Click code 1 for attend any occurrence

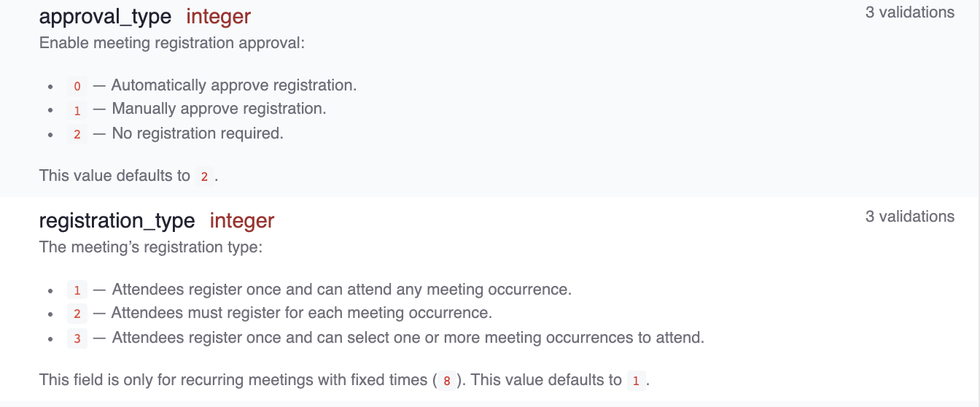(77, 290)
